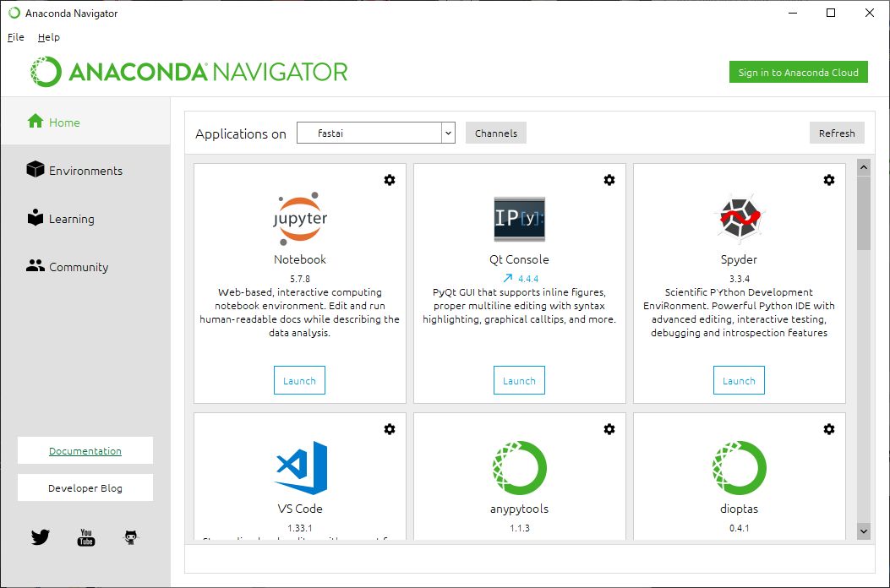Viewport: 890px width, 588px height.
Task: Open settings gear on dioptas card
Action: pyautogui.click(x=828, y=429)
